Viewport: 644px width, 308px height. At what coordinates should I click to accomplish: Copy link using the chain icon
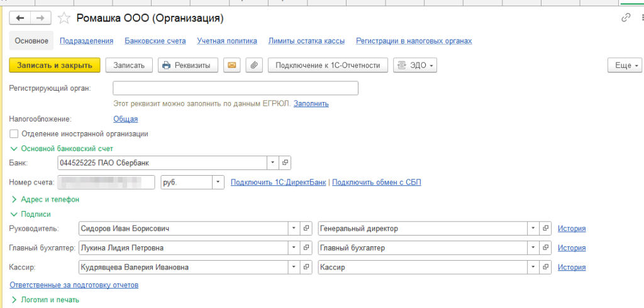point(626,17)
